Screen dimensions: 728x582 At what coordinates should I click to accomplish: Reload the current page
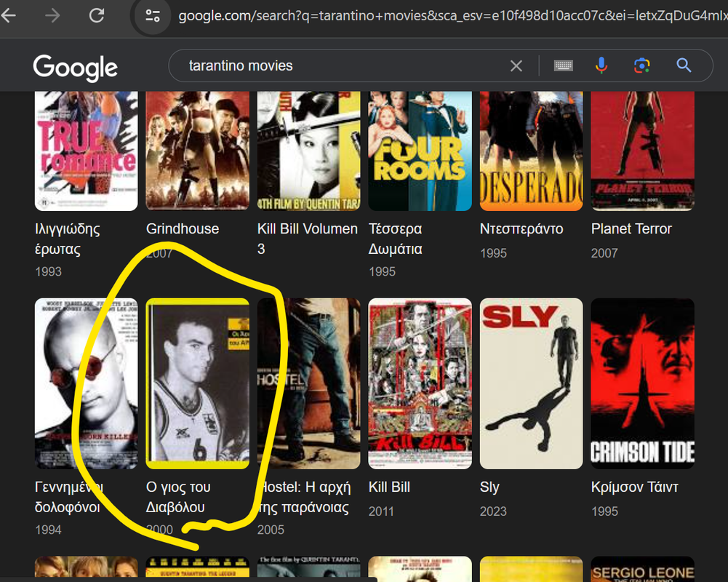[x=97, y=16]
